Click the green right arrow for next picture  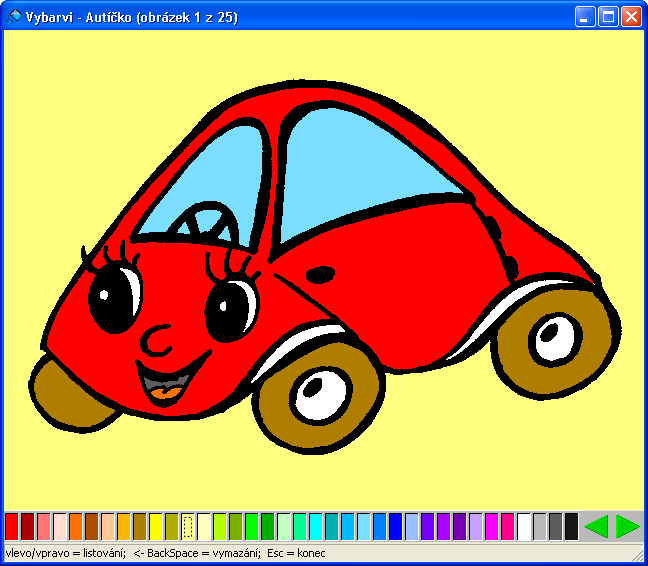[x=627, y=526]
